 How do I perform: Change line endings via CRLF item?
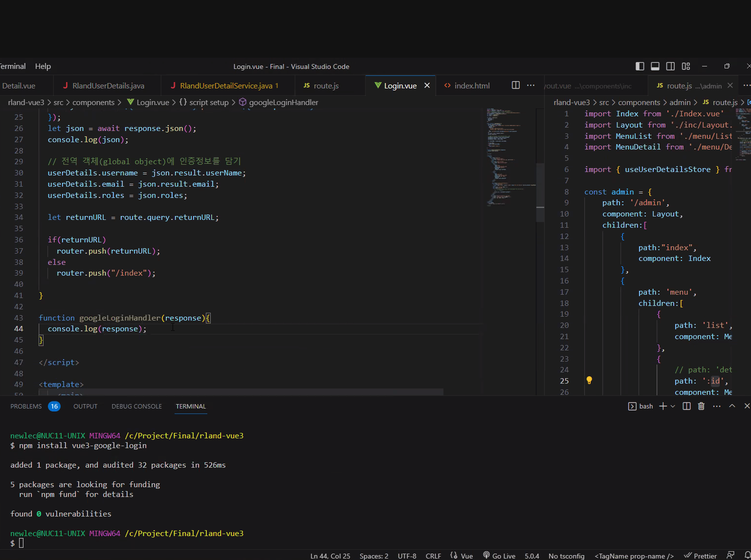[x=433, y=556]
